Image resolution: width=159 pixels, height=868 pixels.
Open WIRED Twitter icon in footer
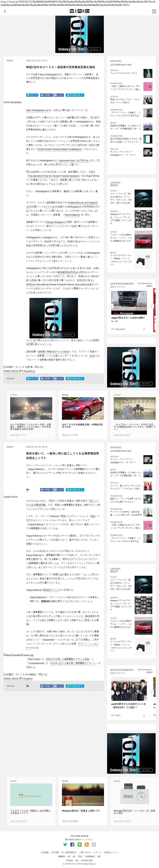point(65,844)
